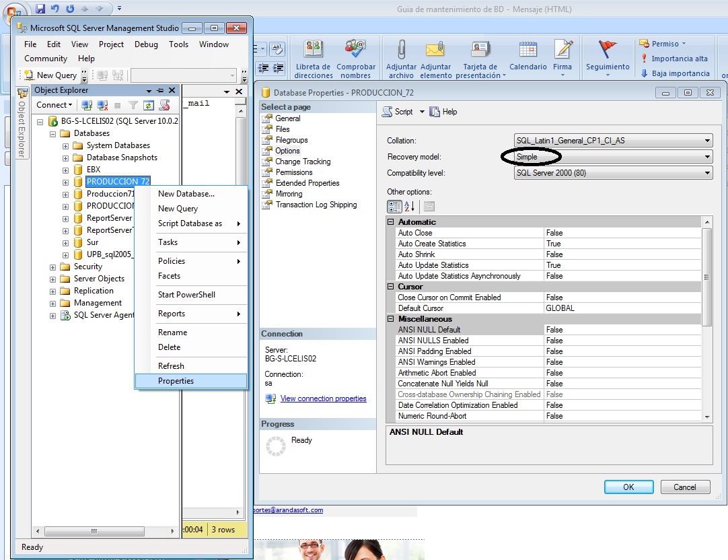Choose Properties from the context menu
728x560 pixels.
pos(191,381)
